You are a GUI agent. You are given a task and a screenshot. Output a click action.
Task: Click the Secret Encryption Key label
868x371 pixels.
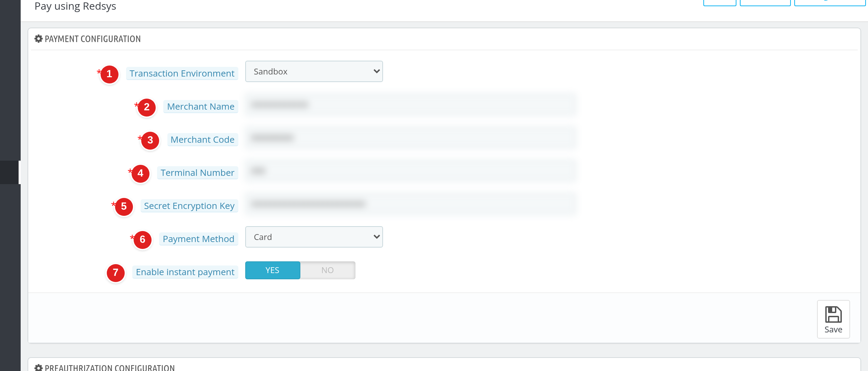189,206
